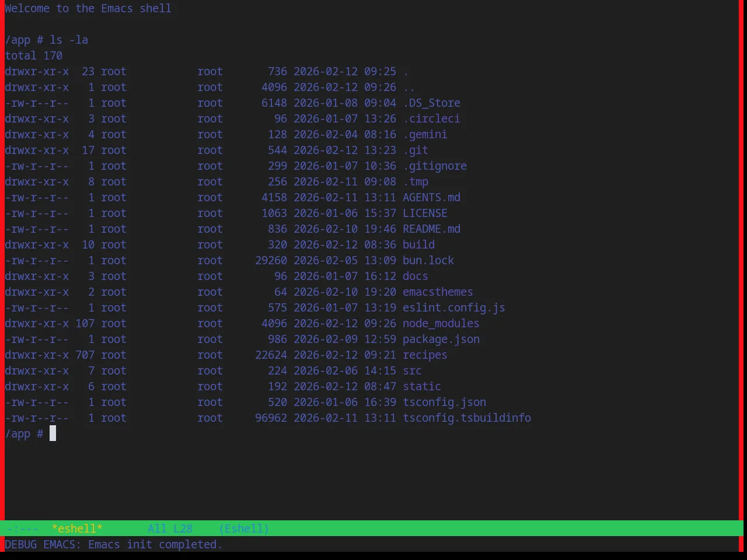
Task: Click the node_modules directory name
Action: (x=441, y=323)
